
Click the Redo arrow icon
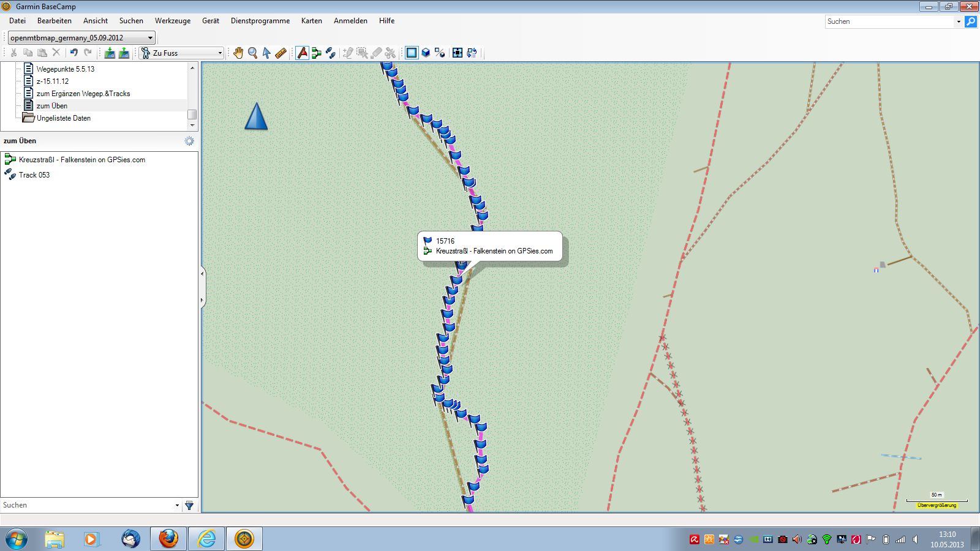pos(88,53)
